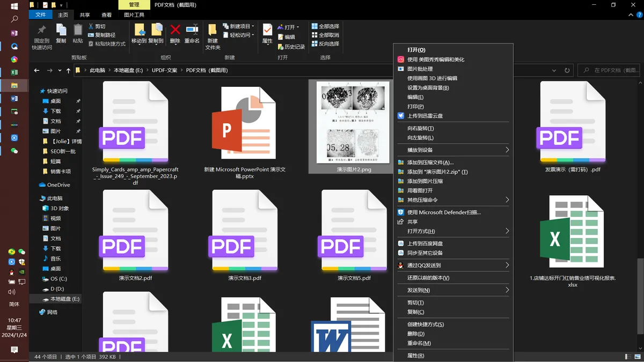Viewport: 644px width, 362px height.
Task: Select the 演示图片2.png thumbnail
Action: pyautogui.click(x=353, y=122)
